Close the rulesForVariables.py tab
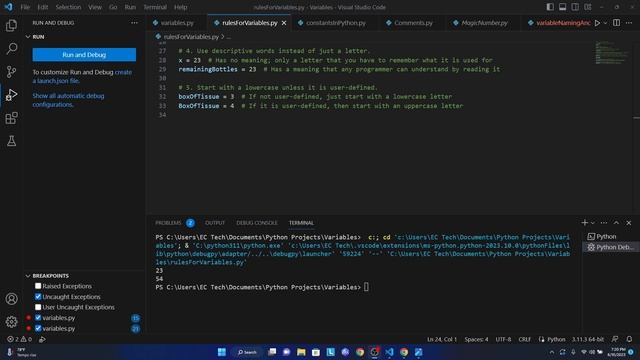The width and height of the screenshot is (640, 360). coord(284,23)
